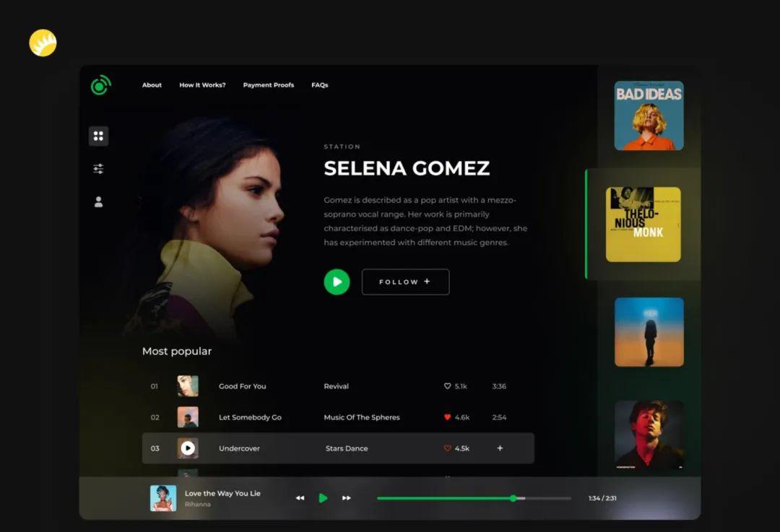Open the Music Of The Spheres album
The height and width of the screenshot is (532, 780).
click(362, 418)
